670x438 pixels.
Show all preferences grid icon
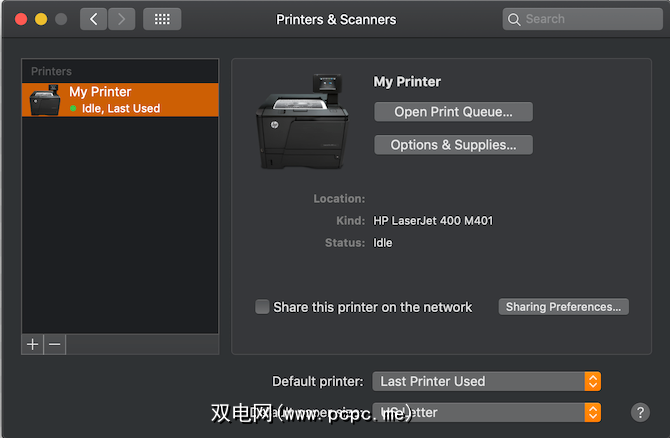[x=162, y=19]
